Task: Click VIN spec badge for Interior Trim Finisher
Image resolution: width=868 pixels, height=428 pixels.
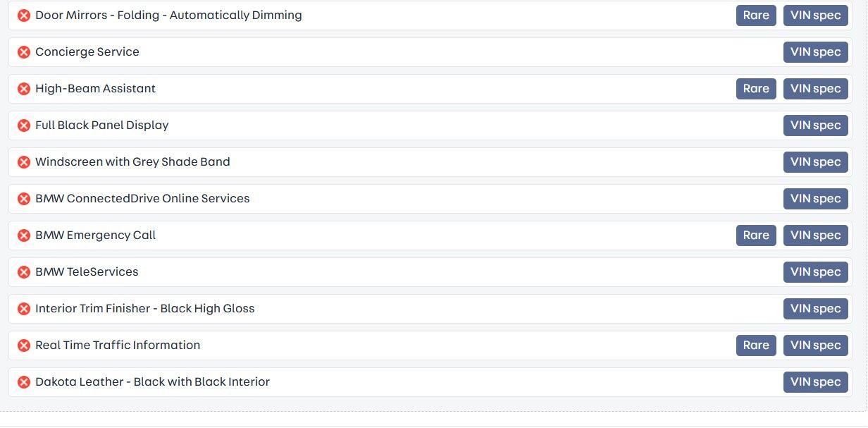Action: [815, 309]
